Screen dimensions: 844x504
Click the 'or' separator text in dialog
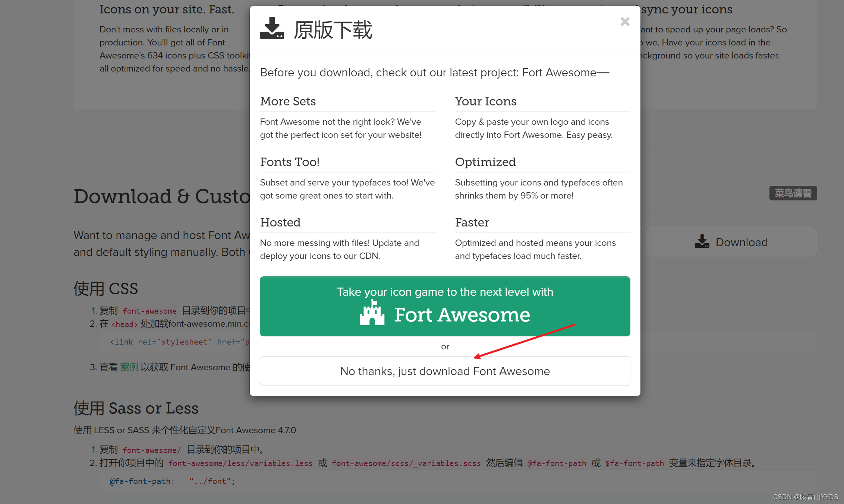click(x=445, y=347)
